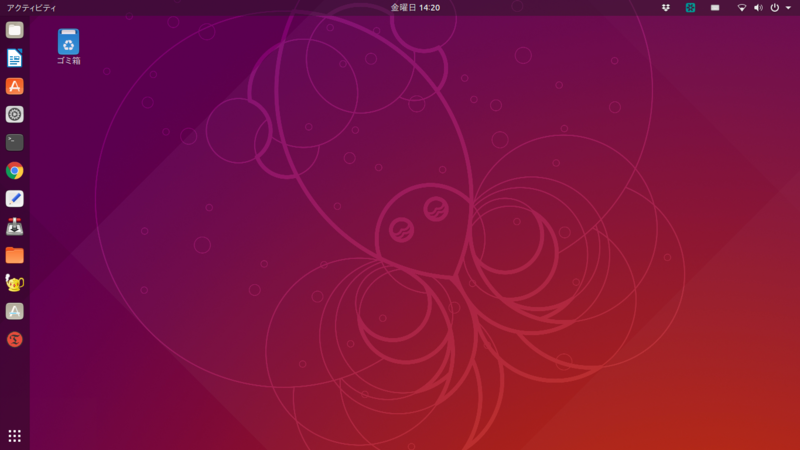Open the アクティビティ overview
Screen dimensions: 800x450
pos(32,8)
